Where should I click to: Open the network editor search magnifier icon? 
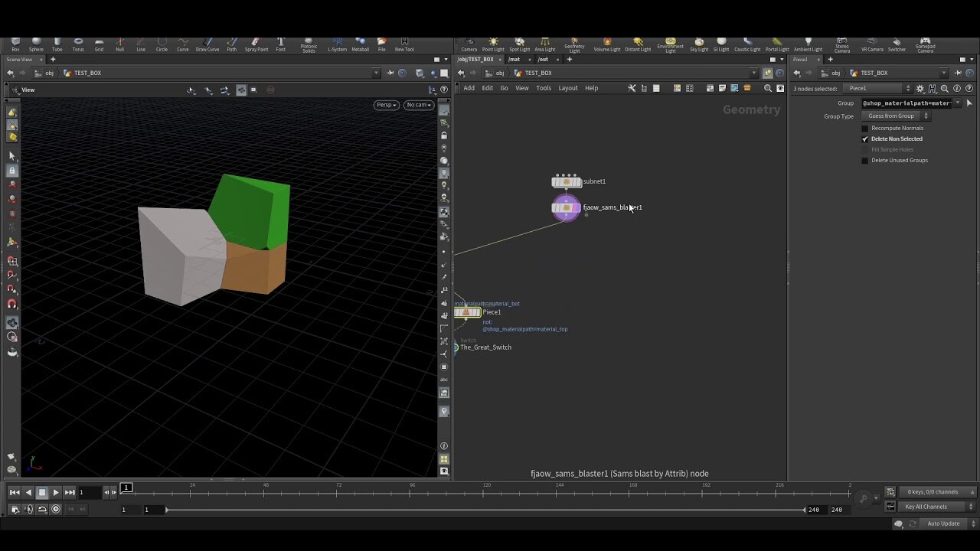[768, 88]
